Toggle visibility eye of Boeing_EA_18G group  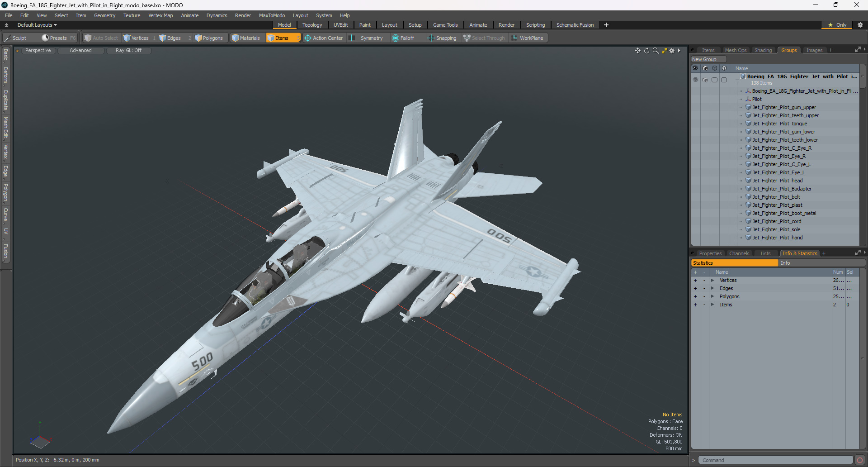click(x=695, y=80)
